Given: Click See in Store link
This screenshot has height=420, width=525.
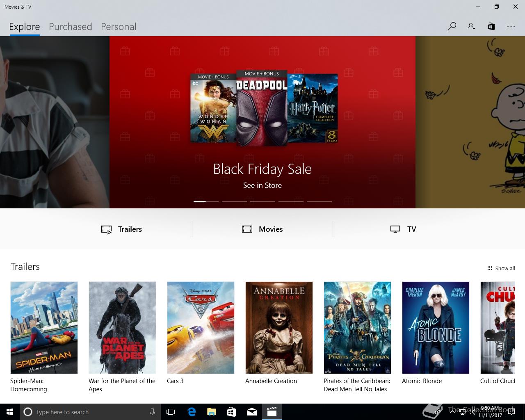Looking at the screenshot, I should pyautogui.click(x=262, y=185).
